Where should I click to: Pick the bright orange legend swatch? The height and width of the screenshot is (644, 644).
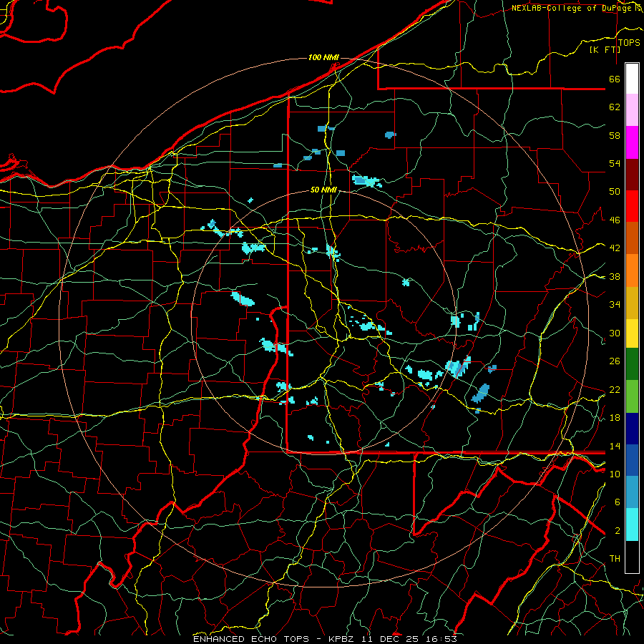(632, 270)
